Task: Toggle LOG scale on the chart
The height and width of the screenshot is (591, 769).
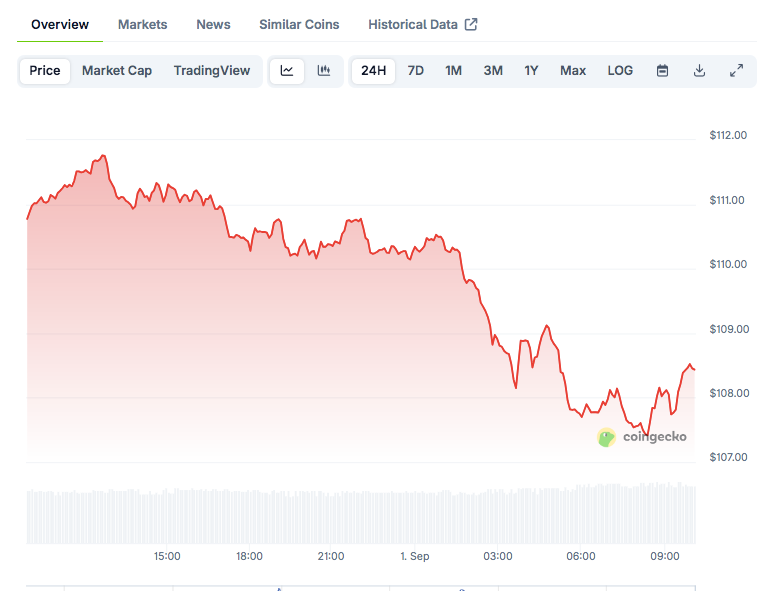Action: pyautogui.click(x=620, y=71)
